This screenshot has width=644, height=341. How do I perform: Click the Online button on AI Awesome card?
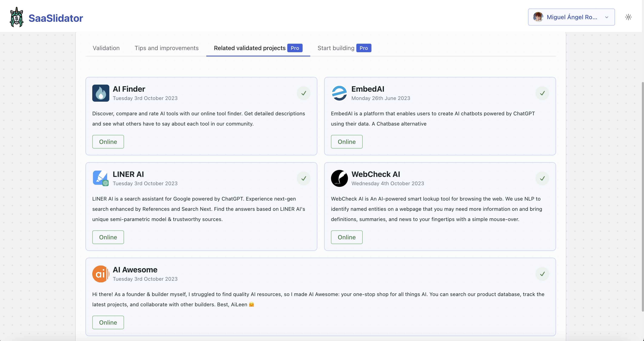(108, 322)
